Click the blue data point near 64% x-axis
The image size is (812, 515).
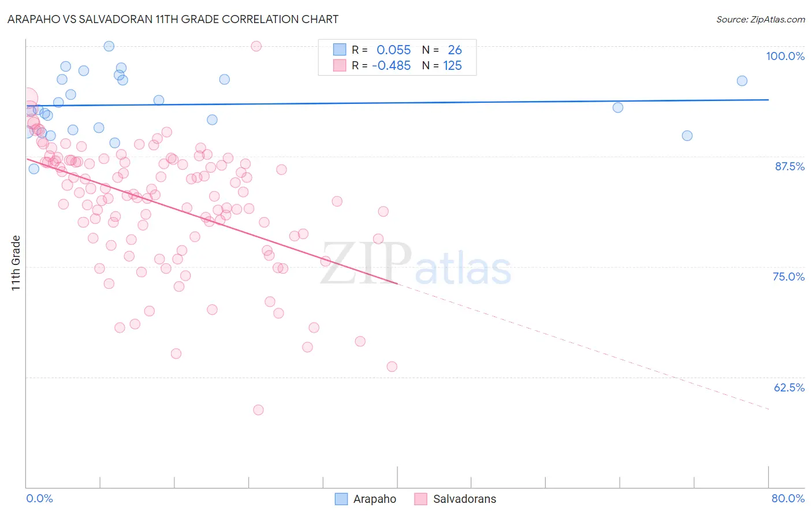[618, 107]
